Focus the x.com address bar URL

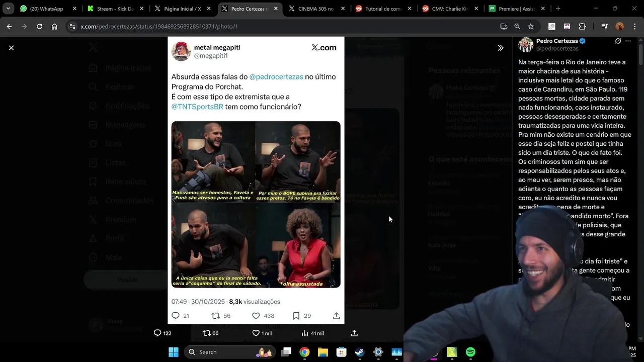(x=159, y=27)
